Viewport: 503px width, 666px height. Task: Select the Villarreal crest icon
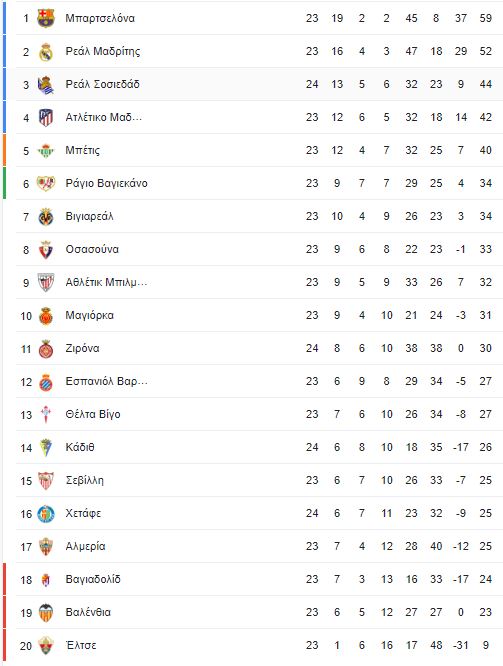pyautogui.click(x=46, y=217)
